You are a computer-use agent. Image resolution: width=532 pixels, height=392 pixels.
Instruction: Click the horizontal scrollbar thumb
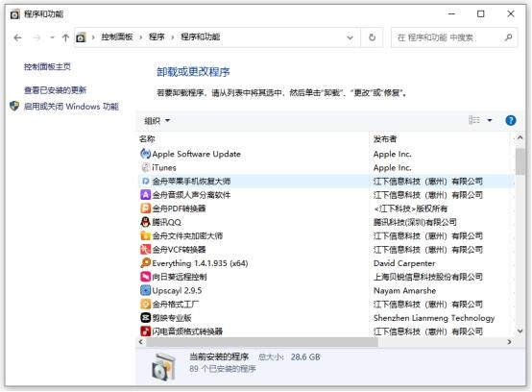click(261, 342)
